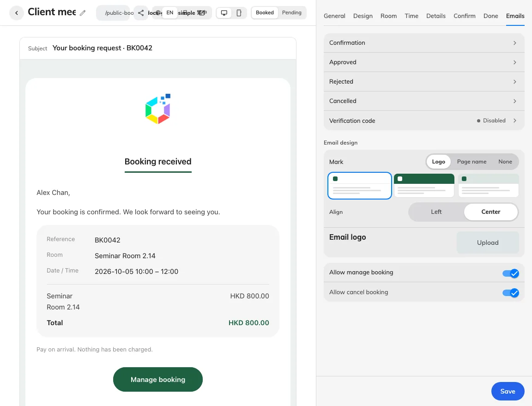Click the Manage booking button in the email
This screenshot has height=406, width=532.
[x=158, y=379]
